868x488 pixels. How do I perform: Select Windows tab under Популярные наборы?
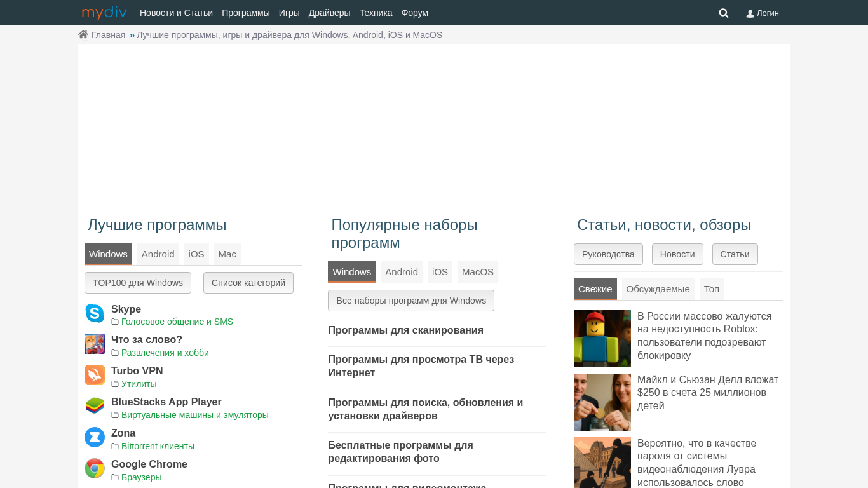(x=352, y=272)
